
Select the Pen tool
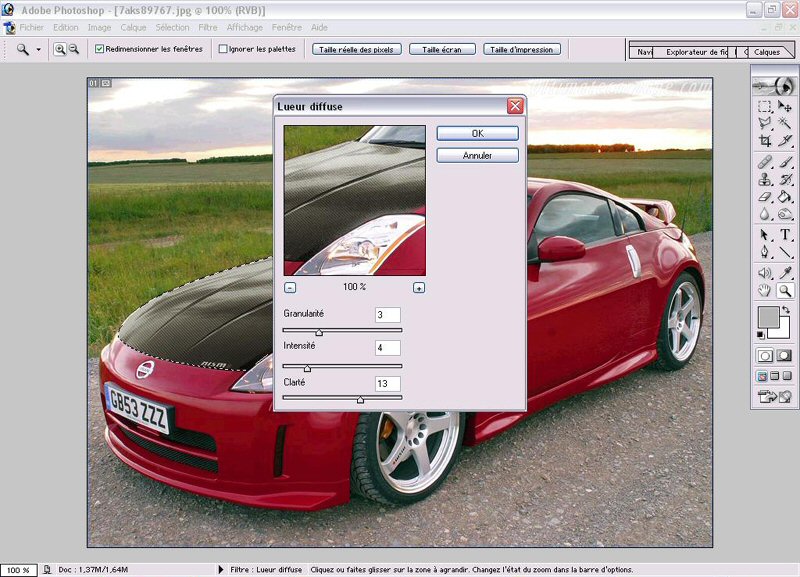[764, 252]
